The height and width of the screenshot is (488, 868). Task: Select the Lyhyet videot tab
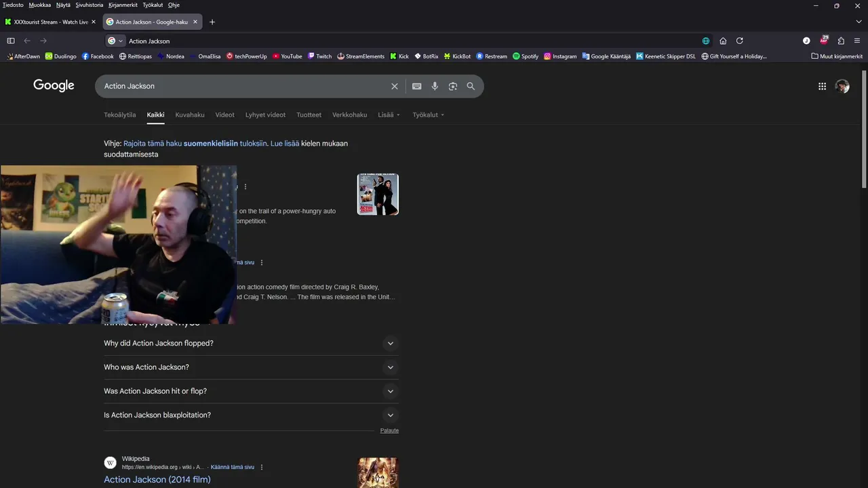(265, 115)
